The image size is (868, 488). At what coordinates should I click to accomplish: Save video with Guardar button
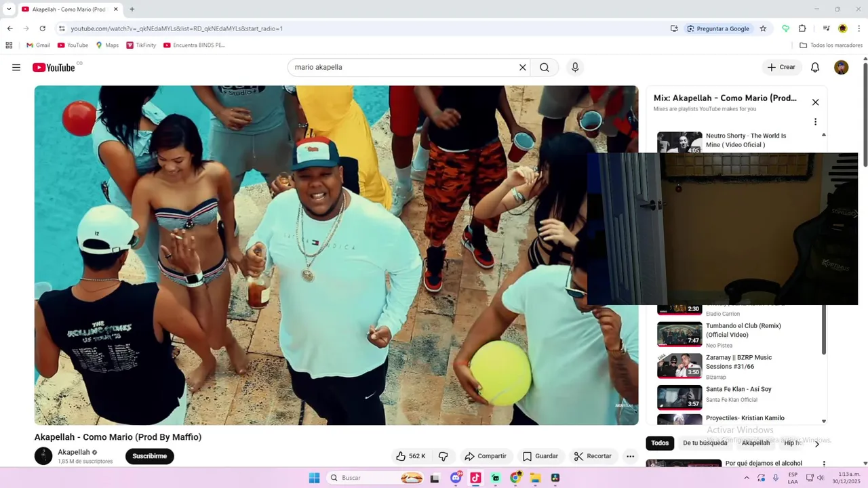pyautogui.click(x=540, y=456)
